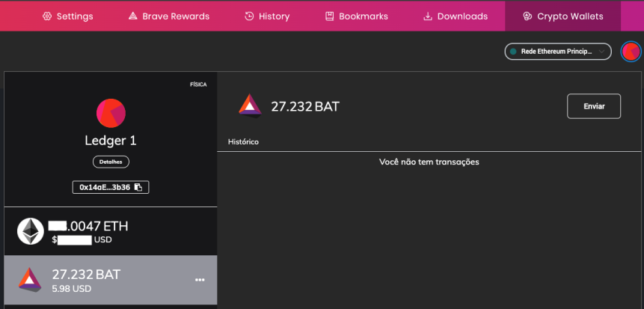Click the Bookmarks book icon
644x309 pixels.
click(x=329, y=16)
